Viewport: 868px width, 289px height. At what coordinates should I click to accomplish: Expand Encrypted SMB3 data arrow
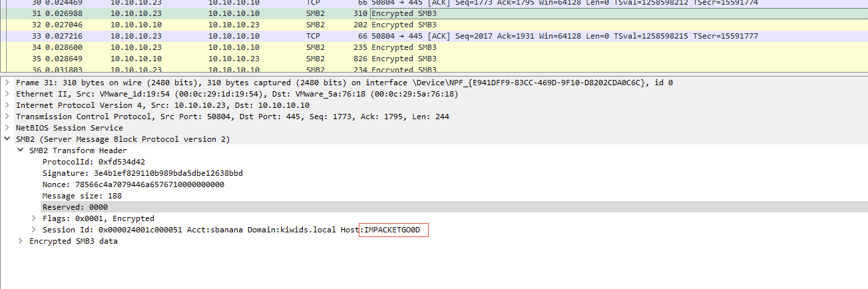coord(21,241)
